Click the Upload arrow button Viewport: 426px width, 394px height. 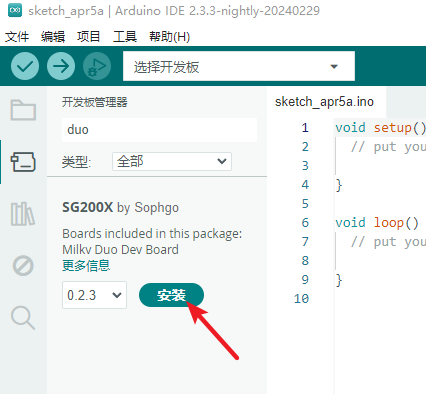pyautogui.click(x=61, y=66)
